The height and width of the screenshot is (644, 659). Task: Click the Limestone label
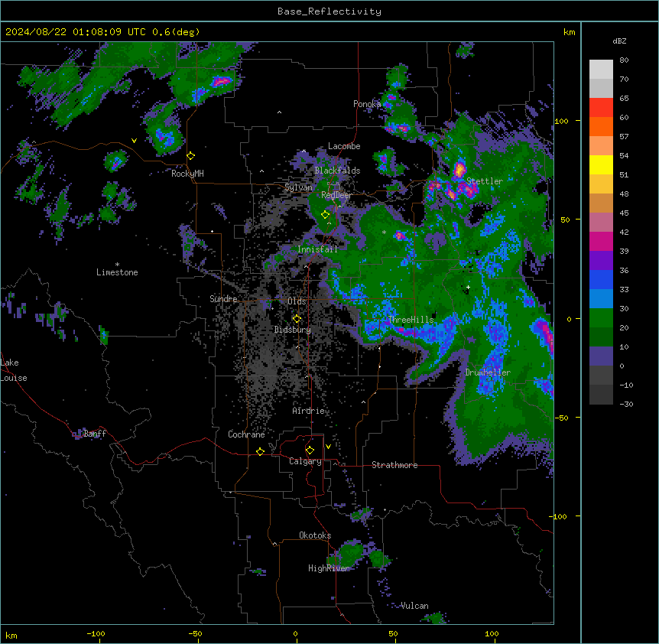tap(117, 272)
